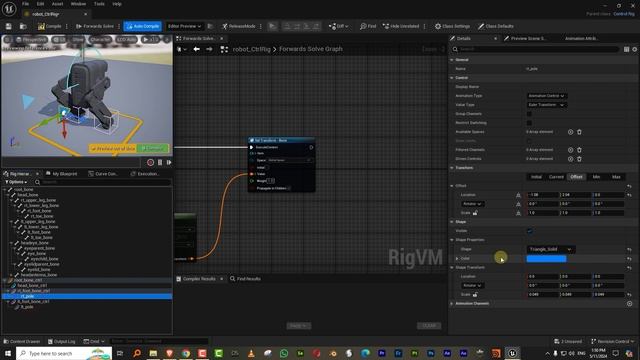Open the Output Log
The width and height of the screenshot is (640, 360).
62,341
